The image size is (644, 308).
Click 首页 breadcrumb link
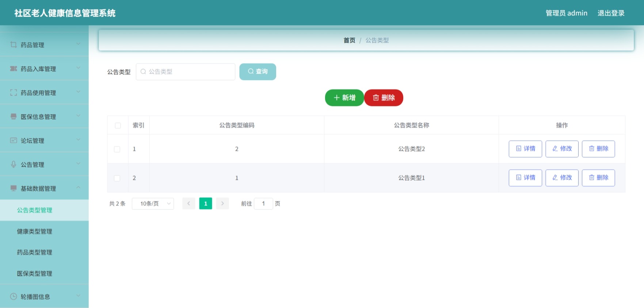[x=349, y=40]
